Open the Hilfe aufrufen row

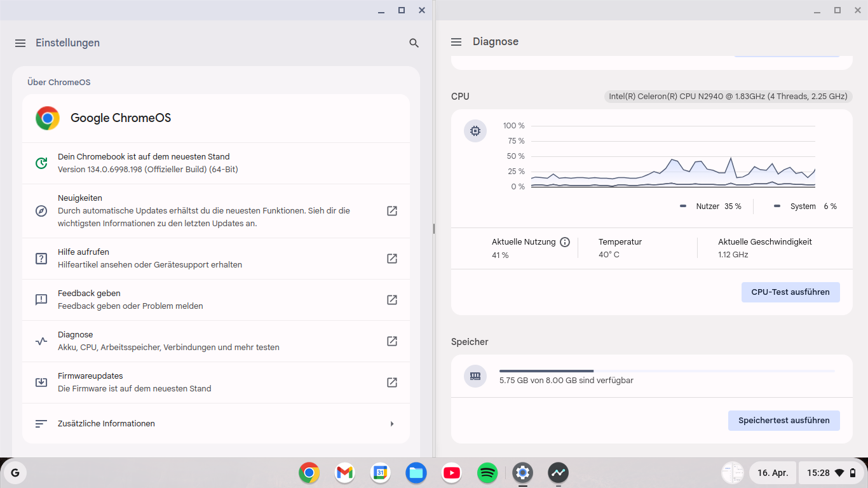click(216, 259)
